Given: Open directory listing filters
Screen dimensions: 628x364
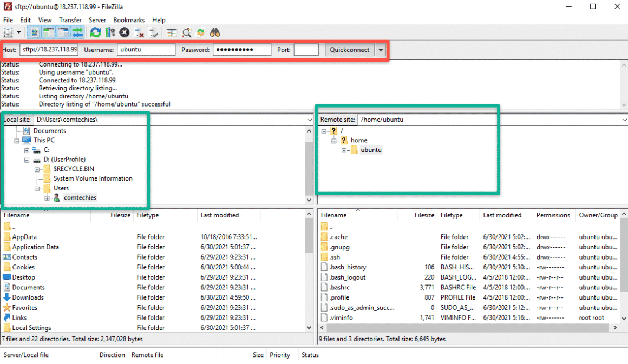Looking at the screenshot, I should [x=172, y=33].
